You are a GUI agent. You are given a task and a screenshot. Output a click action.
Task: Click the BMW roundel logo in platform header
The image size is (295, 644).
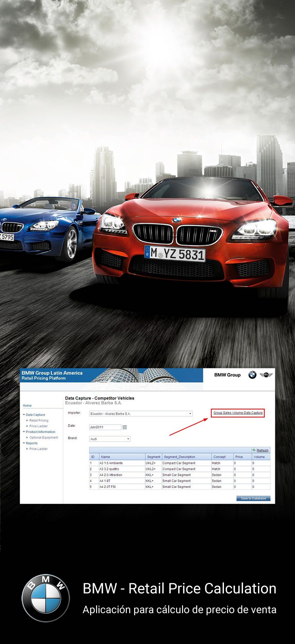[x=252, y=375]
